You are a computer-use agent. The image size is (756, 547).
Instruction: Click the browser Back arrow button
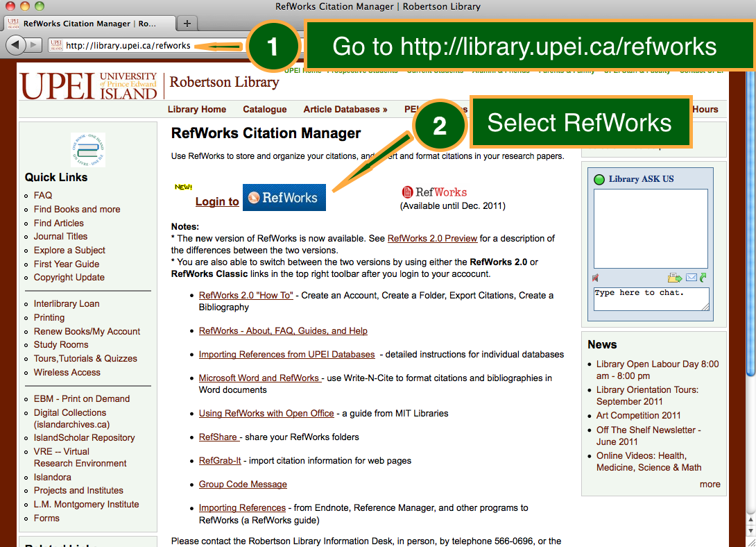(x=15, y=45)
